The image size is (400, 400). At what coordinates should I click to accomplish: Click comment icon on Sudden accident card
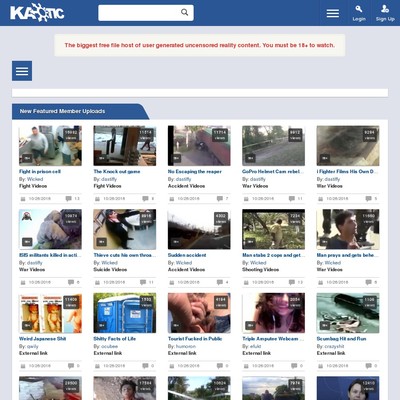[x=220, y=282]
